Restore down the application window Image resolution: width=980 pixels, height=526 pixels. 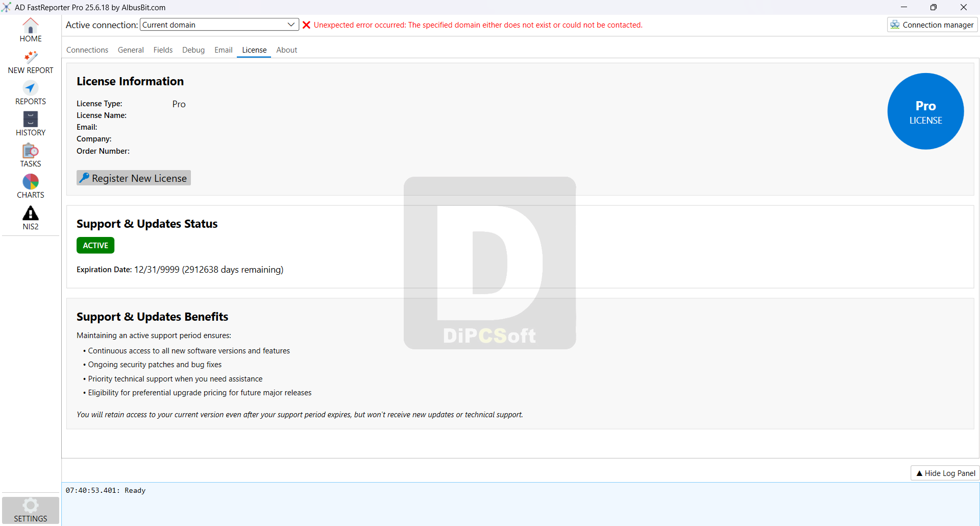pos(934,7)
